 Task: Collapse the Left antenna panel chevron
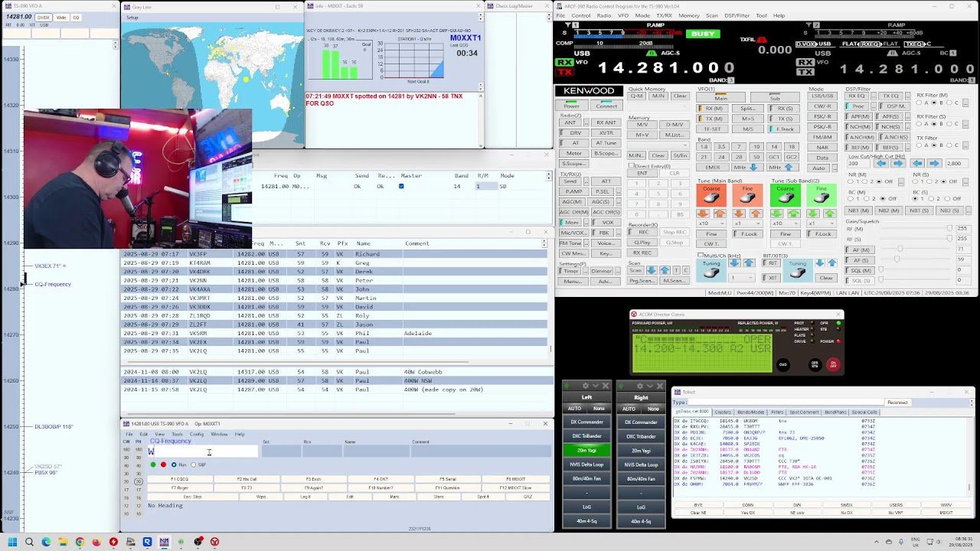596,386
